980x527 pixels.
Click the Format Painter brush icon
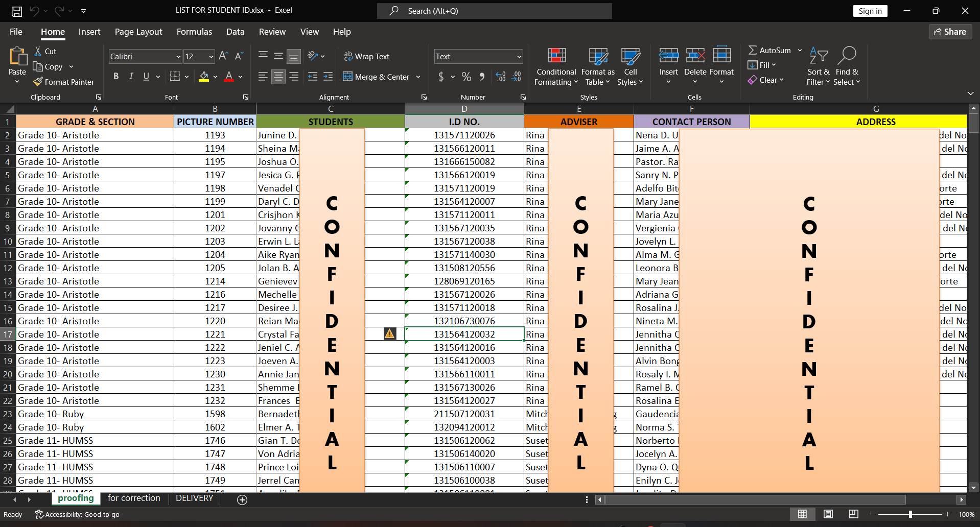(x=38, y=82)
